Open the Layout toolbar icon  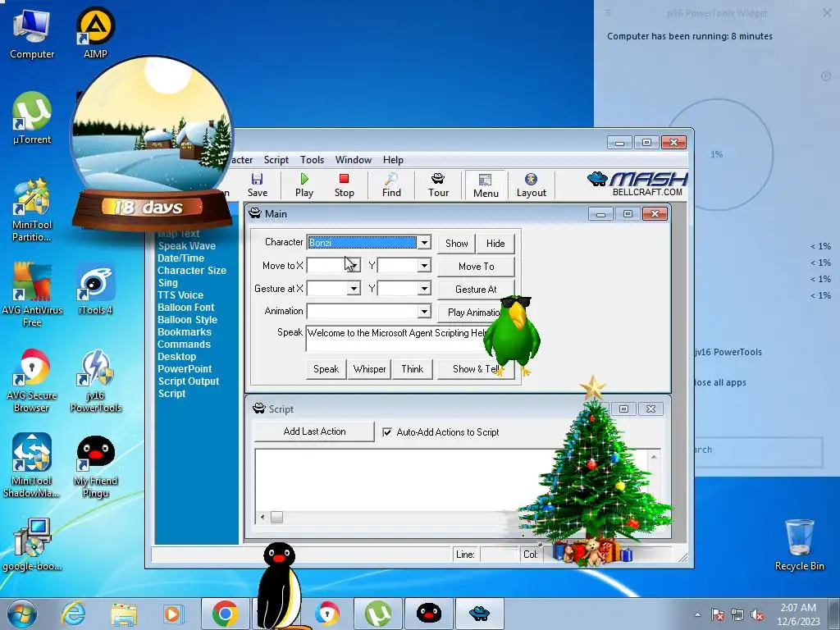click(531, 185)
